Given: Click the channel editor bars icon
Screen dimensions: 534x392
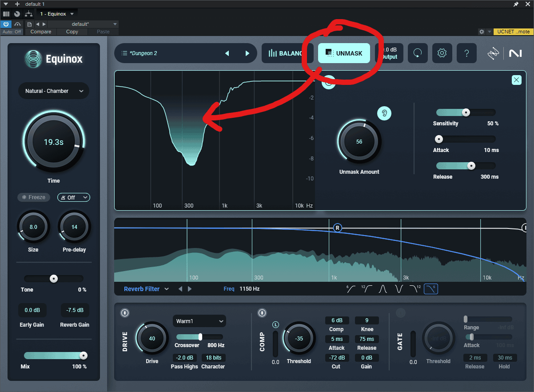Looking at the screenshot, I should coord(6,14).
